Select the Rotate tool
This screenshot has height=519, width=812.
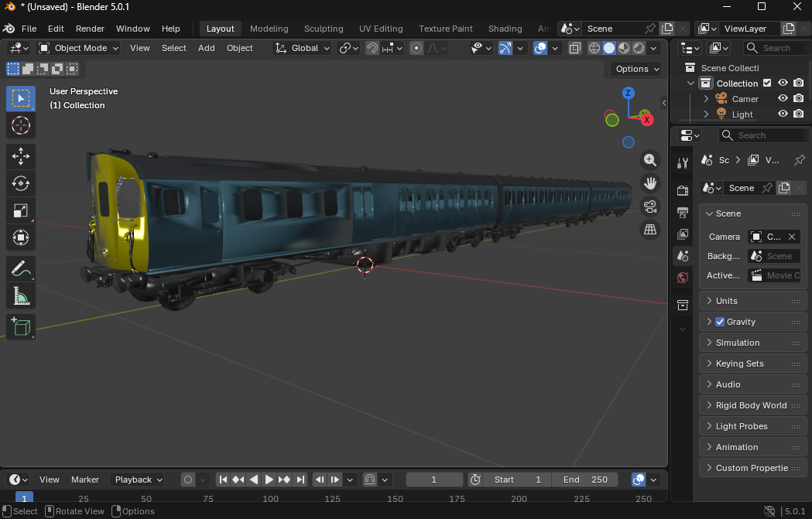point(20,183)
